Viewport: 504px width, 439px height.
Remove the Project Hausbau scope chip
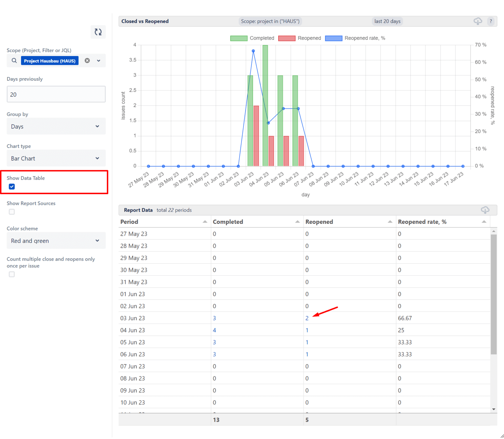(x=87, y=60)
